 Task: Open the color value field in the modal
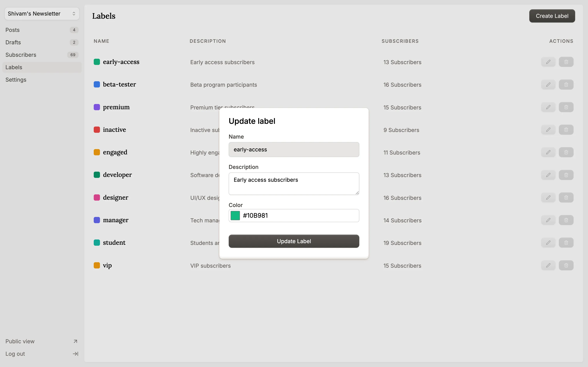[294, 215]
